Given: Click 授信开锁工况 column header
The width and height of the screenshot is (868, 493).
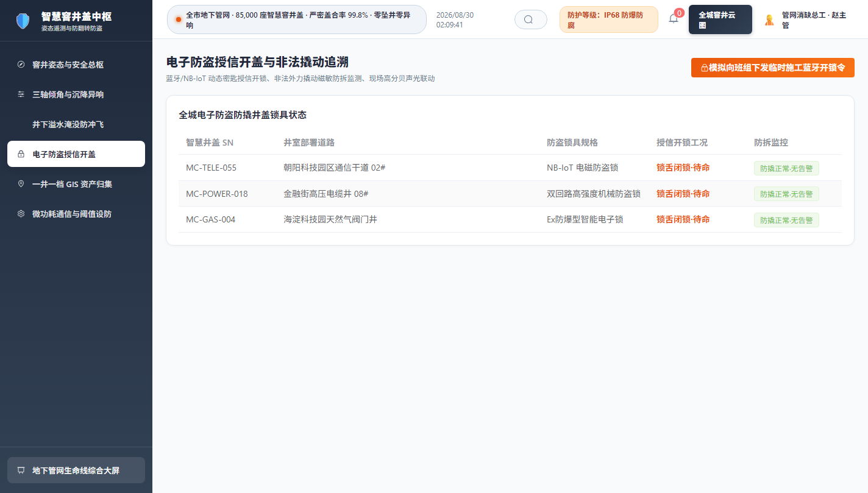Looking at the screenshot, I should point(682,143).
